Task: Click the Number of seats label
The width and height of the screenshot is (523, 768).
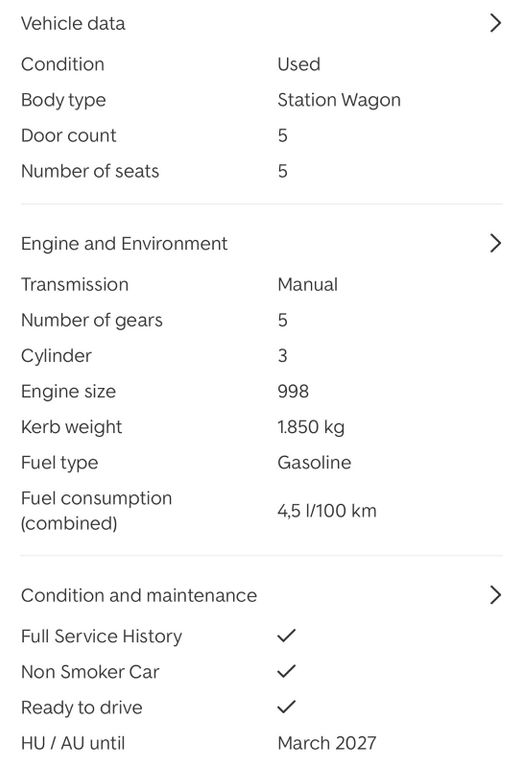Action: coord(90,171)
